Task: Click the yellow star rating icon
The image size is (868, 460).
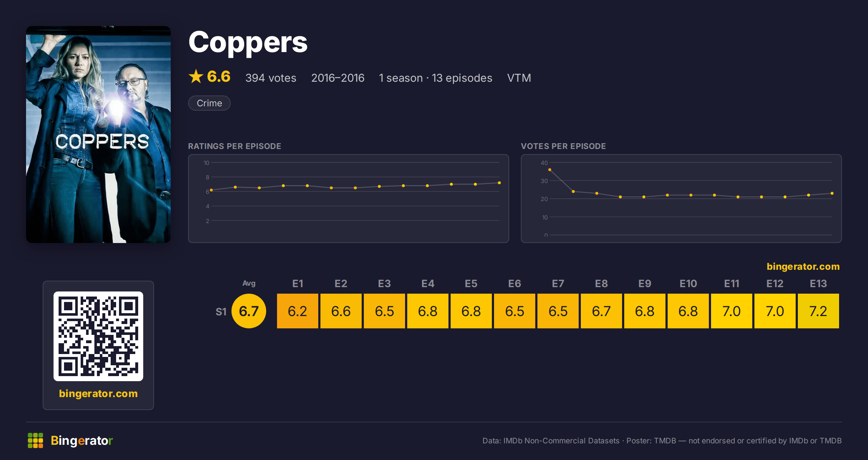Action: (x=196, y=77)
